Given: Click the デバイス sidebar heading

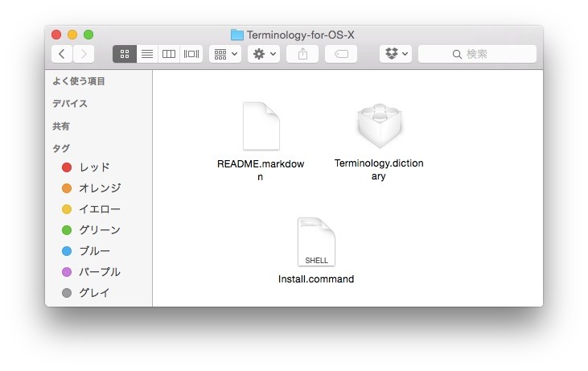Looking at the screenshot, I should point(70,104).
